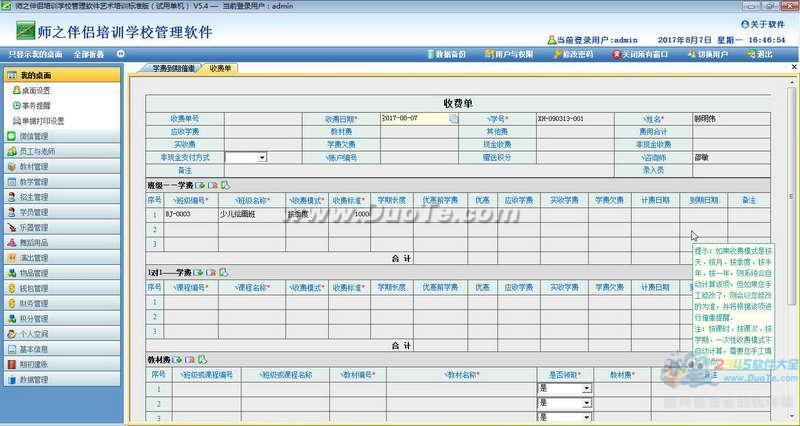This screenshot has height=426, width=800.
Task: Open 数据备份 from the top toolbar
Action: click(446, 54)
